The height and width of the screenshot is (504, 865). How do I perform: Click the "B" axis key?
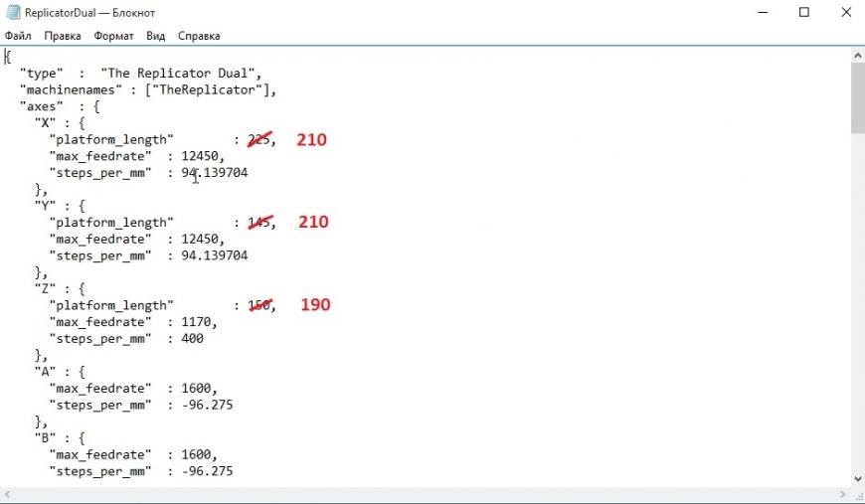(45, 437)
